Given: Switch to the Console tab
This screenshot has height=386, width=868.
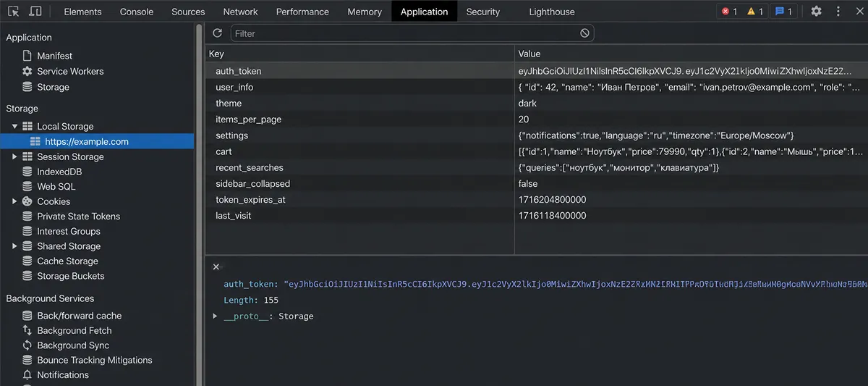Looking at the screenshot, I should click(x=137, y=12).
